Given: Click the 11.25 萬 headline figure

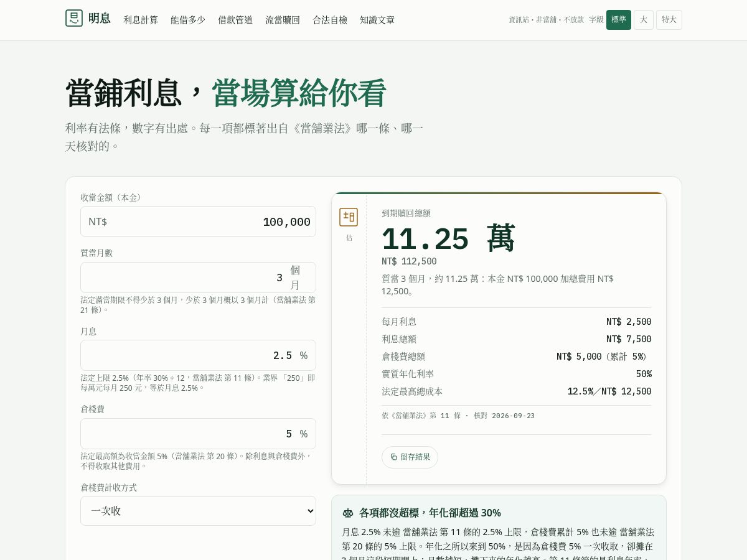Looking at the screenshot, I should coord(448,239).
